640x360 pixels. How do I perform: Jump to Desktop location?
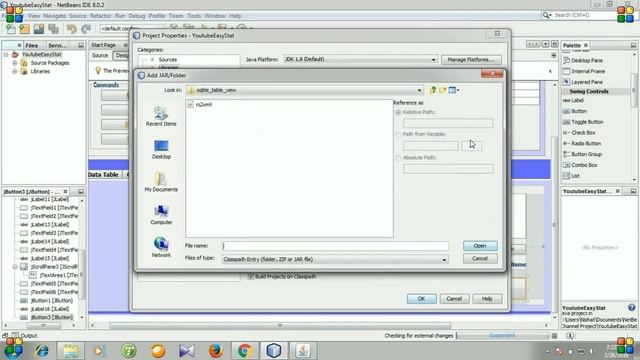pyautogui.click(x=161, y=149)
